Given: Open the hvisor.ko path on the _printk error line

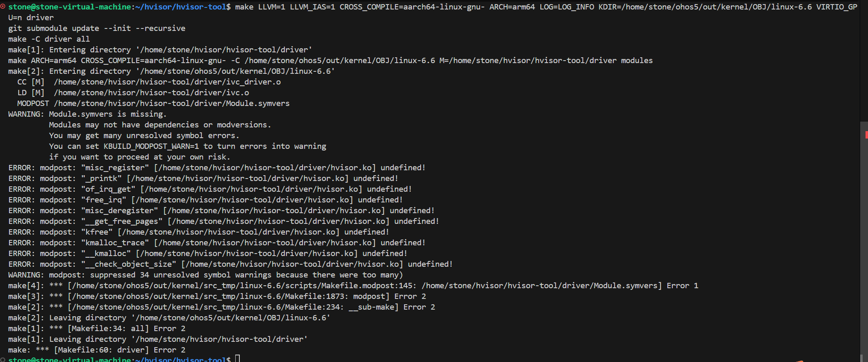Looking at the screenshot, I should (238, 178).
